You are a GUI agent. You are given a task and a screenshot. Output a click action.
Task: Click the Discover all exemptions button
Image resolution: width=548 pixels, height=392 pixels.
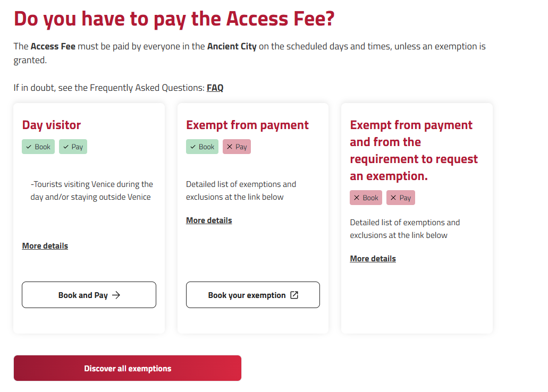pos(128,369)
